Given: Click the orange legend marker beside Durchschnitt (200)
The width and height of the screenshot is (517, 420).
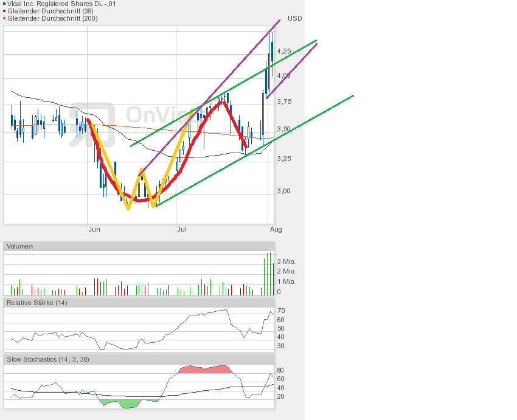Looking at the screenshot, I should (4, 19).
